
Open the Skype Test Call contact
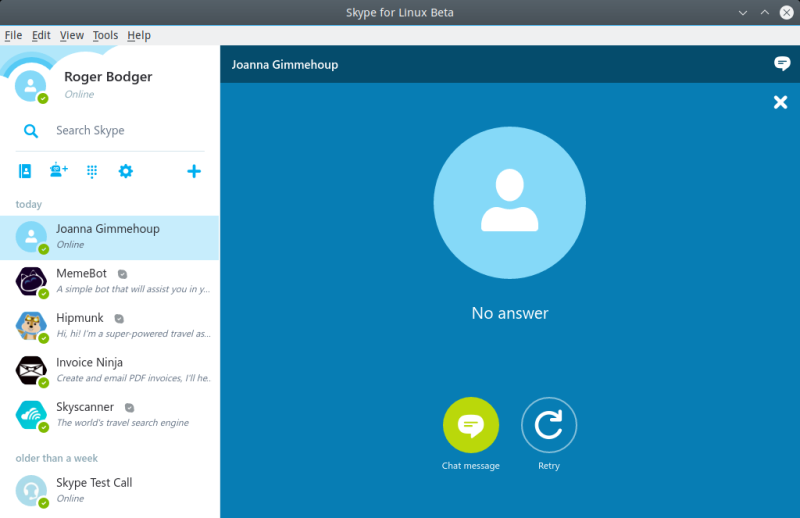pyautogui.click(x=110, y=490)
